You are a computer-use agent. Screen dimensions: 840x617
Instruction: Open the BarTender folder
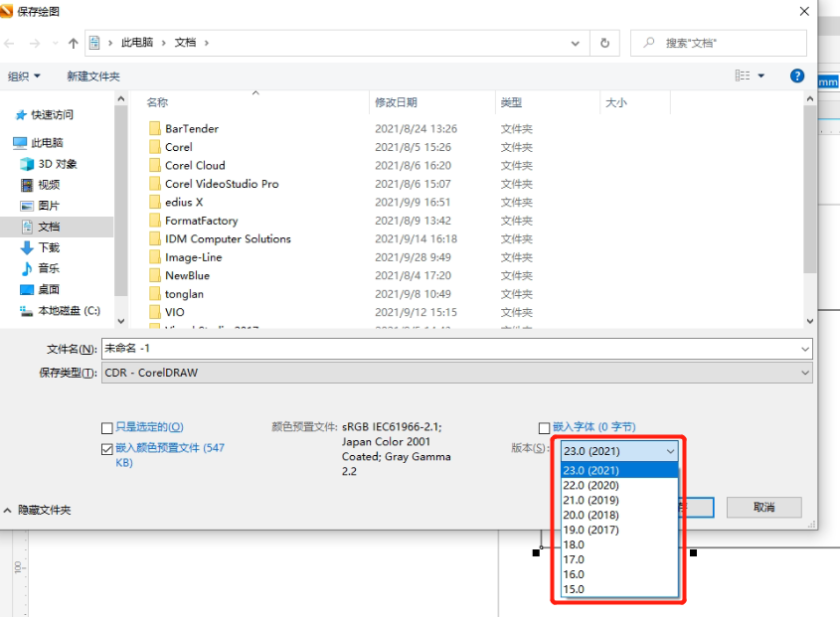tap(191, 129)
